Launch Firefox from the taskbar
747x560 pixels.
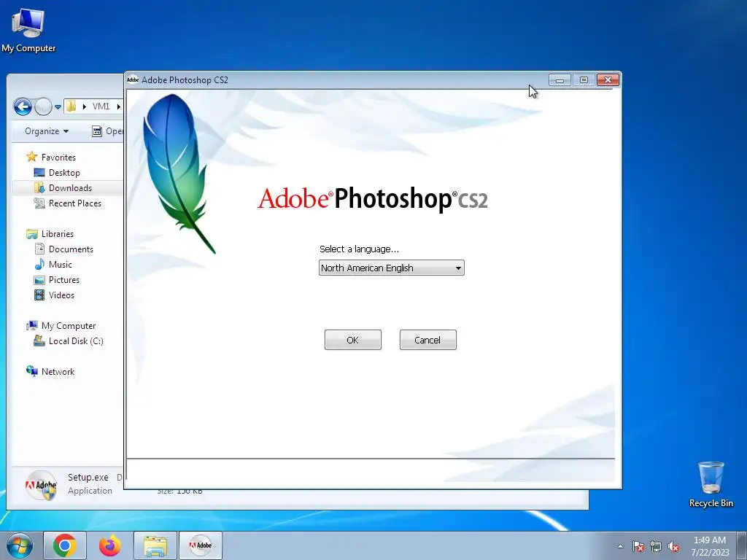pyautogui.click(x=110, y=545)
